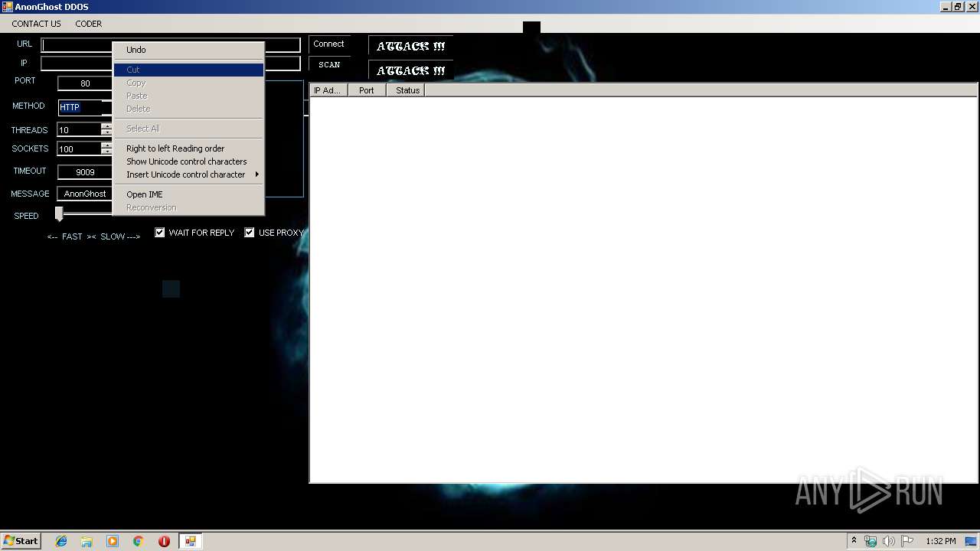The image size is (980, 551).
Task: Increase the THREADS value with up arrow
Action: coord(106,126)
